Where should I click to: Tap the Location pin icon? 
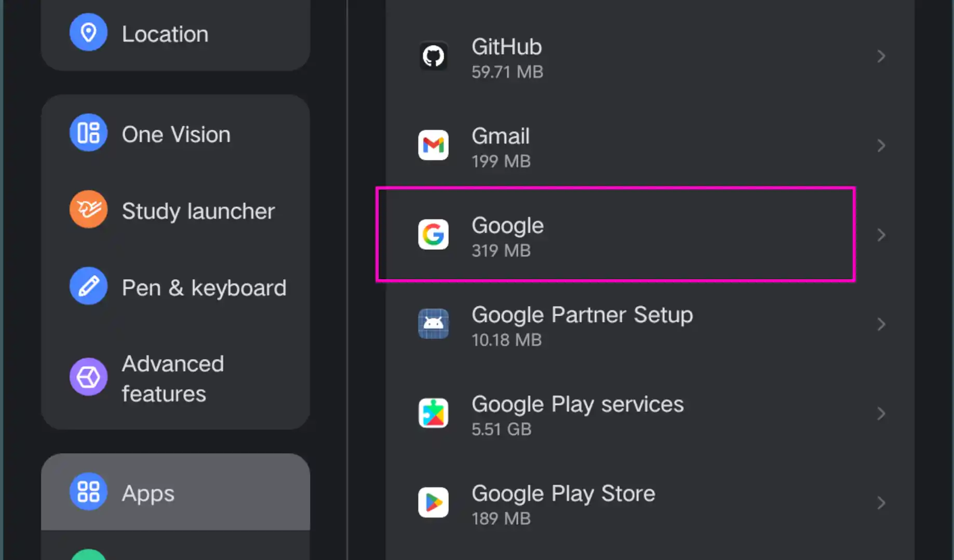click(88, 33)
